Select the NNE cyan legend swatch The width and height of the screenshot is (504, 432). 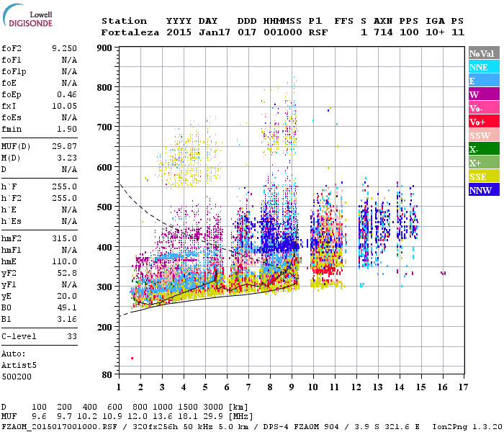484,67
